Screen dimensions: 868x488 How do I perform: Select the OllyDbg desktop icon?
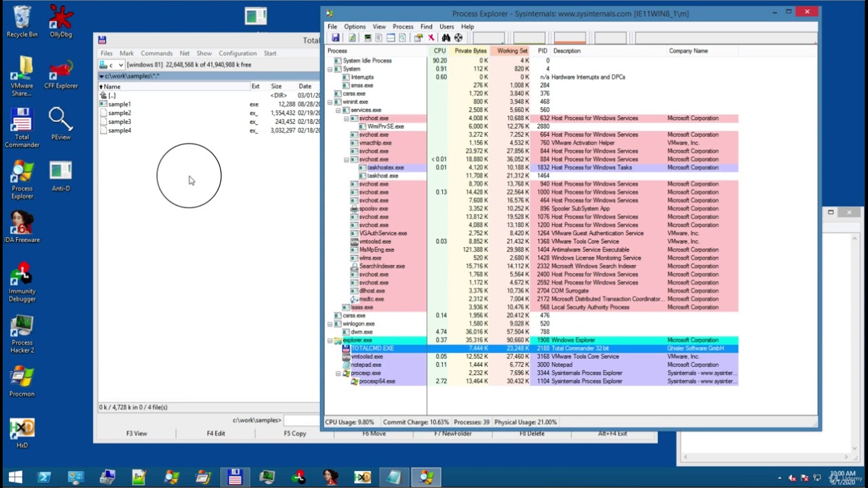[x=60, y=22]
